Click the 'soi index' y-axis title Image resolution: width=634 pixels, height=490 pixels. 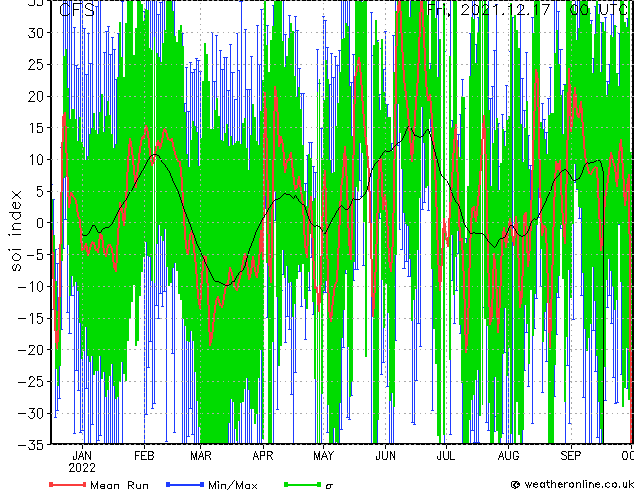tap(15, 231)
